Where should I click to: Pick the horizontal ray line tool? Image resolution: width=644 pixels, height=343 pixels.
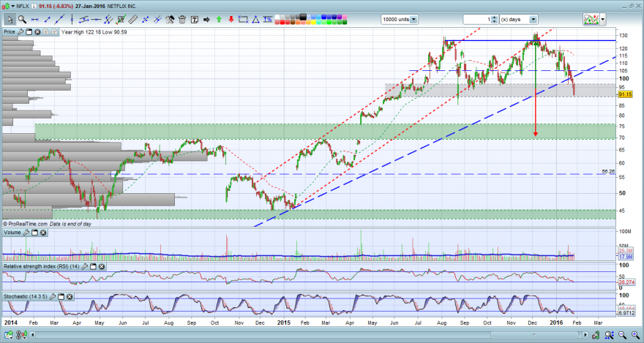click(96, 19)
